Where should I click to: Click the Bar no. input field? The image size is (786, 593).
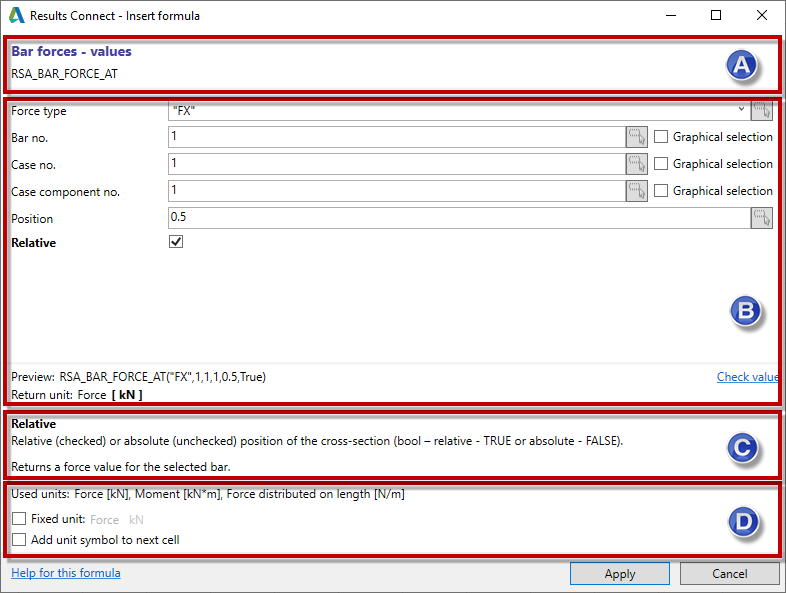397,137
